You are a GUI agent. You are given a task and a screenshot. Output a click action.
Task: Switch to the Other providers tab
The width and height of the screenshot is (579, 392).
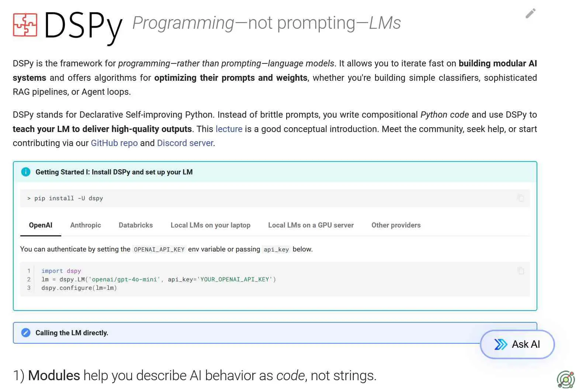(x=396, y=225)
